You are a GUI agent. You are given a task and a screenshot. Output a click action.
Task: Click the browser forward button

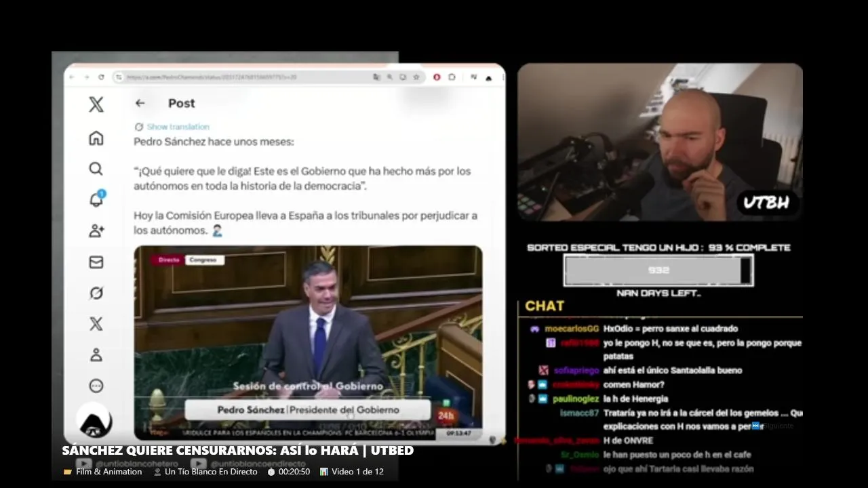[87, 77]
